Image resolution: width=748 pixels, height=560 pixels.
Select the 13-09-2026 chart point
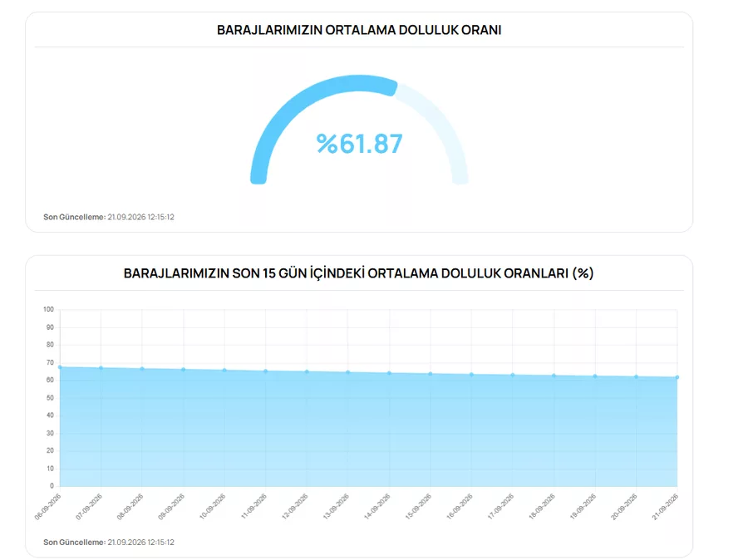tap(347, 372)
